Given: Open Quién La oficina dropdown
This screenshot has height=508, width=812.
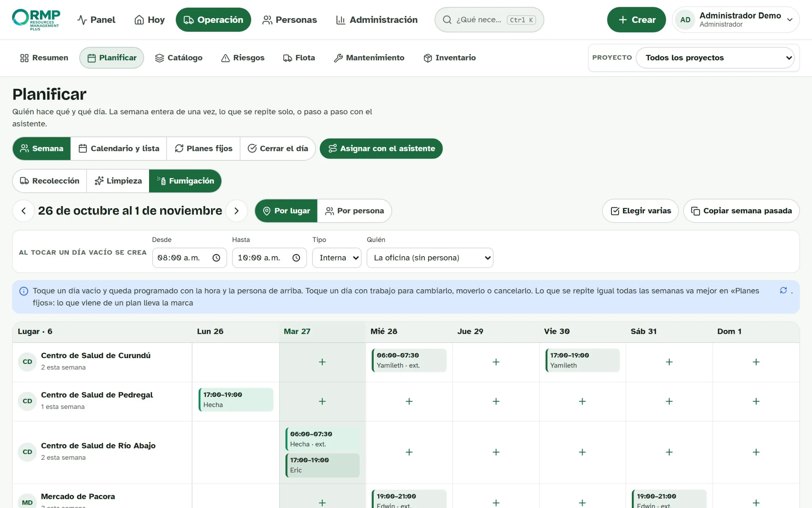Looking at the screenshot, I should pos(430,258).
